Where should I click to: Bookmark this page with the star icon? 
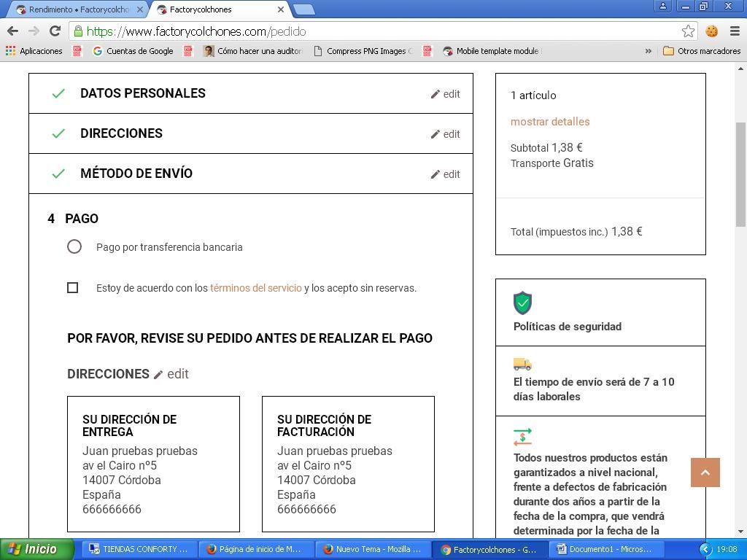(x=688, y=31)
